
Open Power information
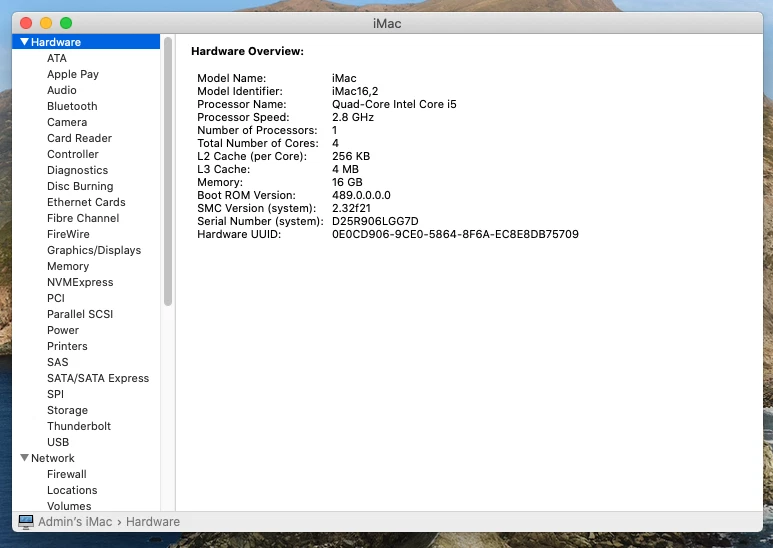pos(63,330)
